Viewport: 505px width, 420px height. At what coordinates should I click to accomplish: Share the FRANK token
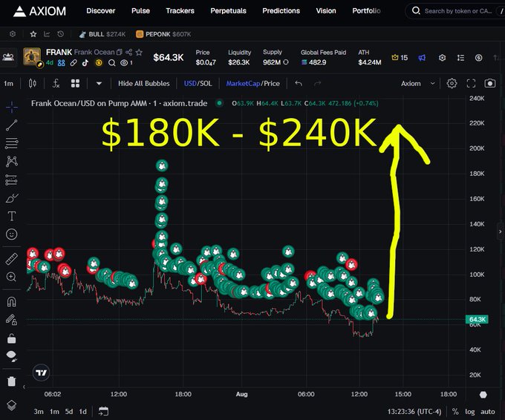(128, 52)
